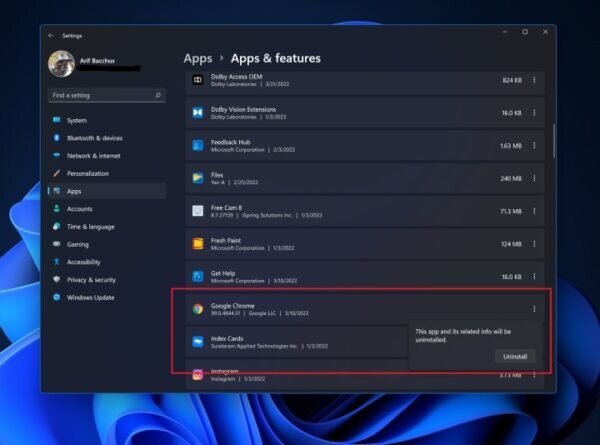Open options menu for Fresh Paint
Image resolution: width=600 pixels, height=445 pixels.
pyautogui.click(x=534, y=244)
